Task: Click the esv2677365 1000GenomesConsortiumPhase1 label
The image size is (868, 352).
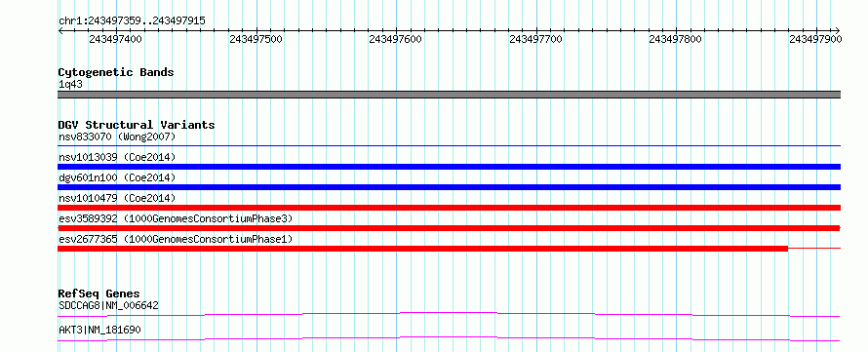Action: point(176,239)
